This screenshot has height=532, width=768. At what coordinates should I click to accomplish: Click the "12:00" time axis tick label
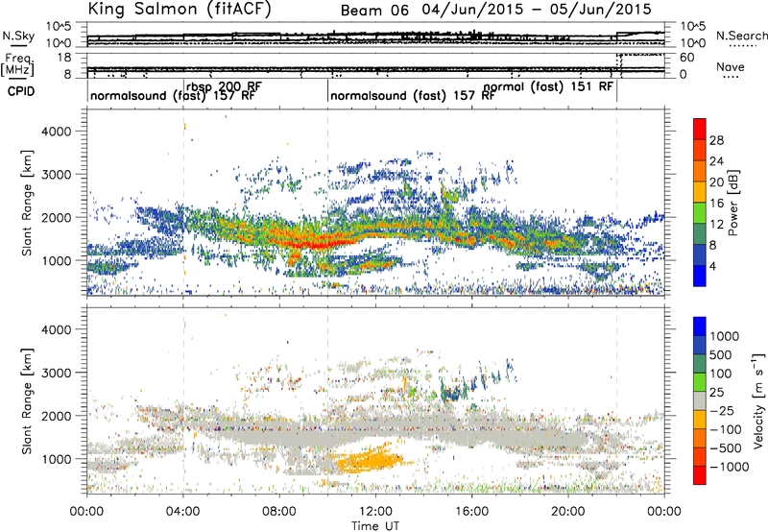click(375, 512)
